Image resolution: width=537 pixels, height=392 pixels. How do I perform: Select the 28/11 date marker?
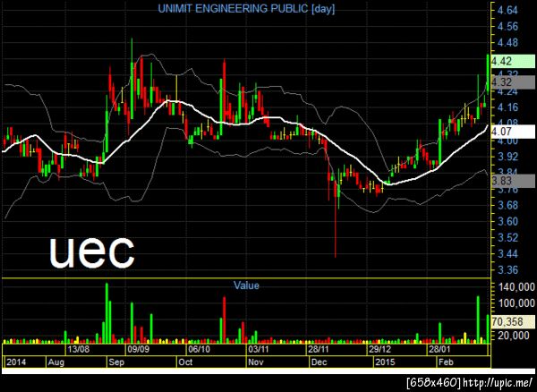click(x=319, y=349)
